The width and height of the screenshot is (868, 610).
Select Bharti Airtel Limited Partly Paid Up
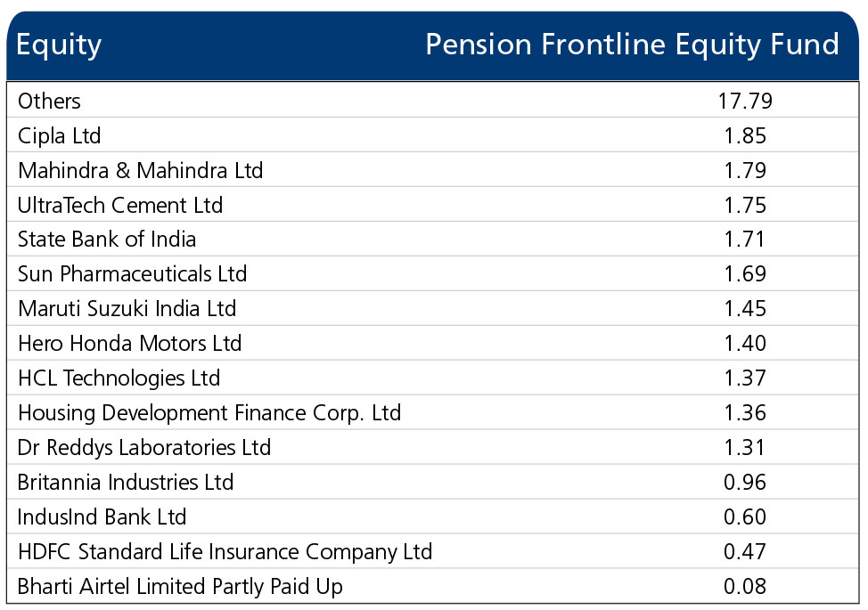[x=180, y=587]
